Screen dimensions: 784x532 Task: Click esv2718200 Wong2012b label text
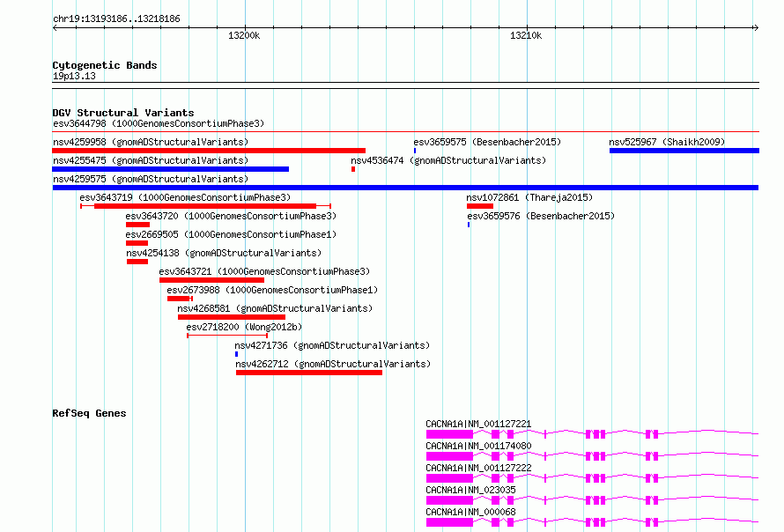(244, 327)
